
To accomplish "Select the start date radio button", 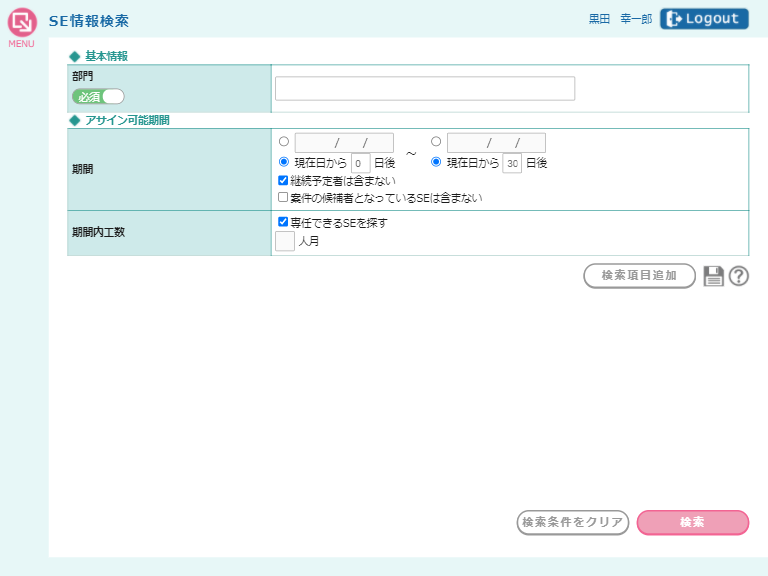I will [284, 142].
